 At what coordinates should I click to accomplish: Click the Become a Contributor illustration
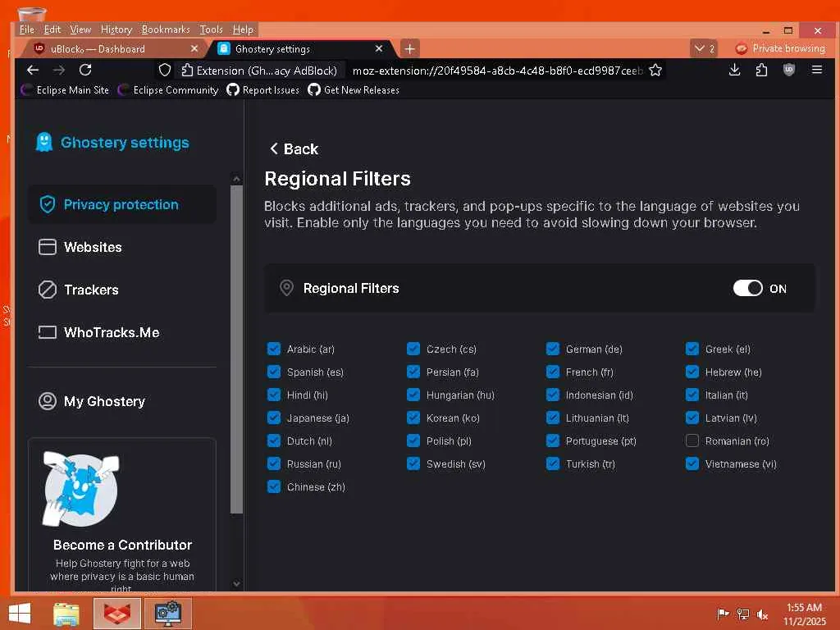tap(81, 489)
